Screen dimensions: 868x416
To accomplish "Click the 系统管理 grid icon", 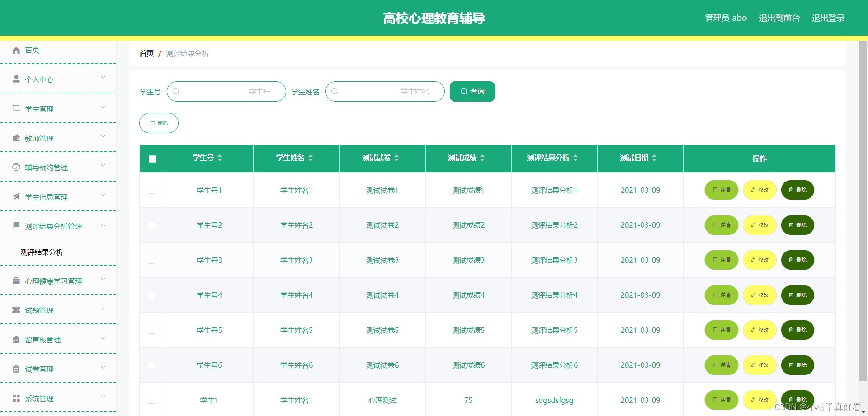I will click(x=16, y=398).
